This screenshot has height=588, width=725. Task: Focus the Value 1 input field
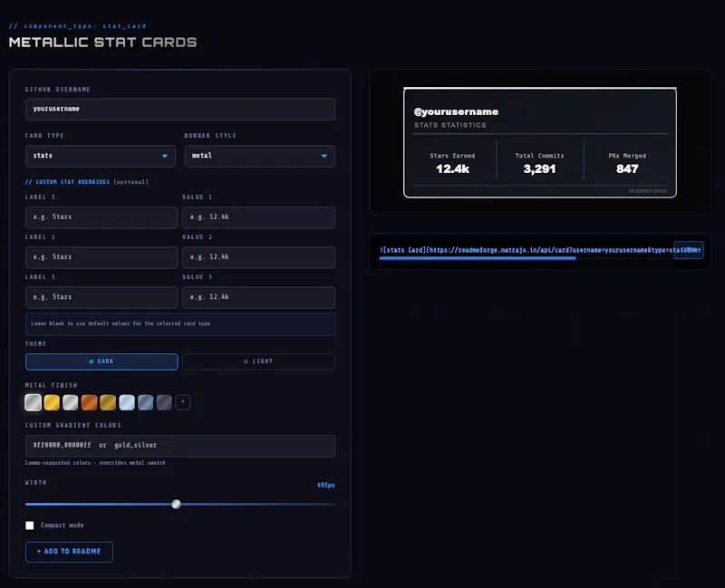258,217
